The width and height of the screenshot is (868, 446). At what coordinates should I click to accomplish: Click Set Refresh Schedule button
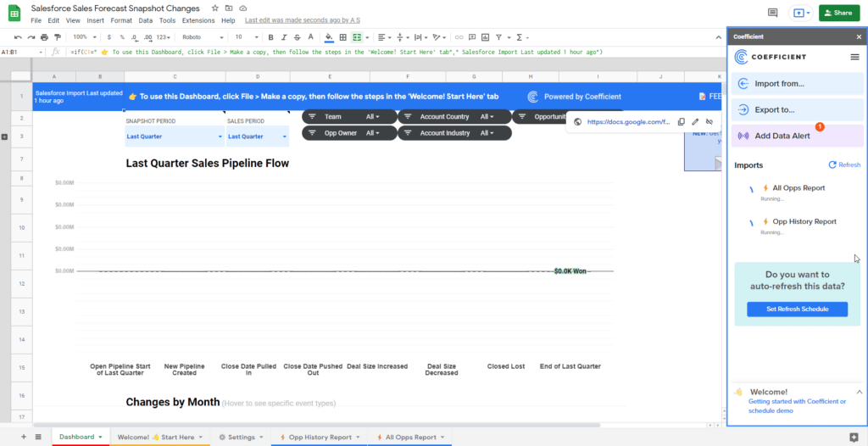797,309
